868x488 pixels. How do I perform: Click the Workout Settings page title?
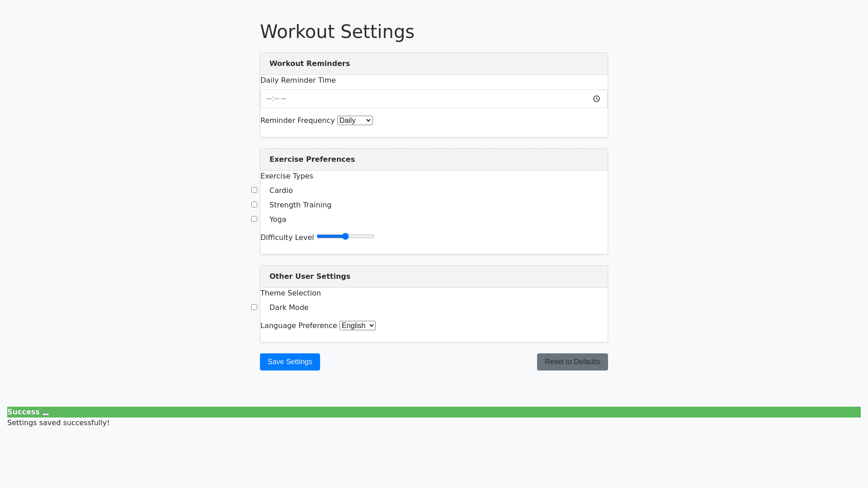[337, 32]
